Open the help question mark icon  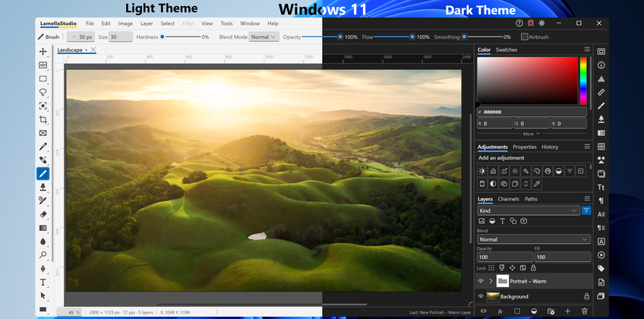pyautogui.click(x=519, y=24)
